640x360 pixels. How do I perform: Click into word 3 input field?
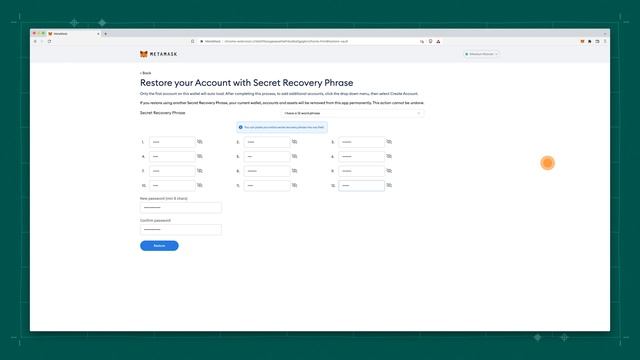362,142
